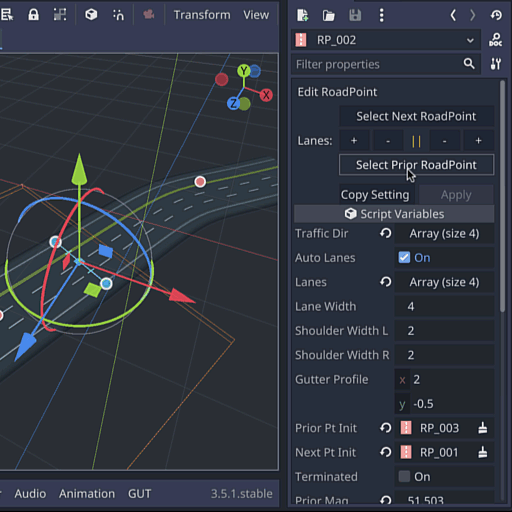Click the skeleton options icon
The height and width of the screenshot is (512, 512).
coord(118,15)
